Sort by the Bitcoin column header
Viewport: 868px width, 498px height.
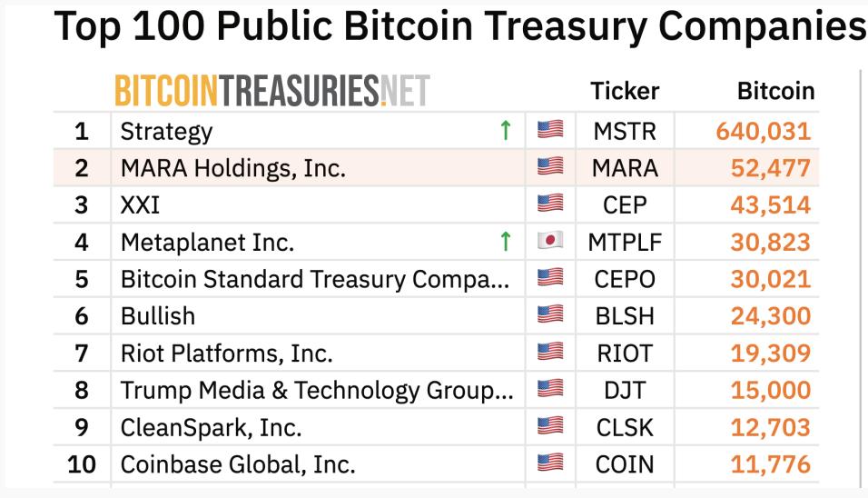775,91
